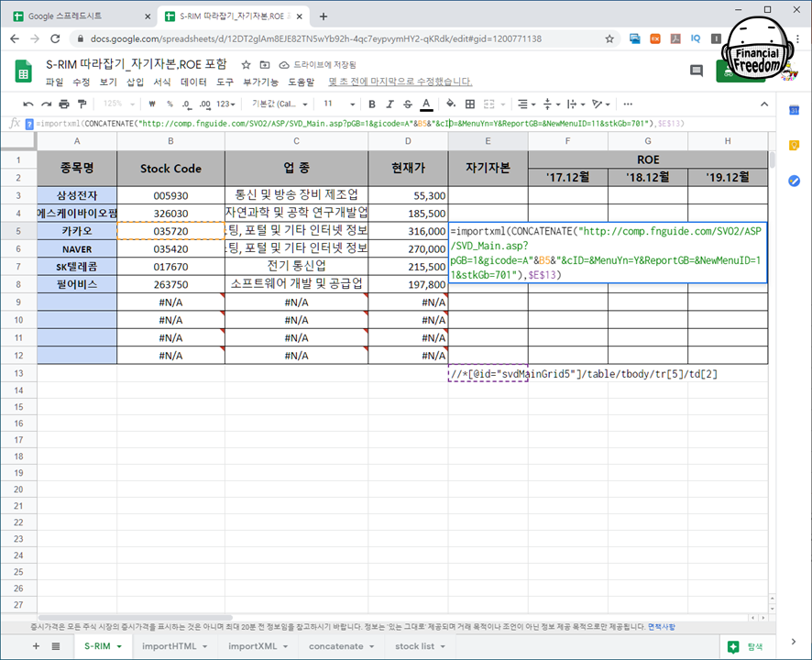Select the paint format roller icon
Screen dimensions: 812x660
coord(82,104)
